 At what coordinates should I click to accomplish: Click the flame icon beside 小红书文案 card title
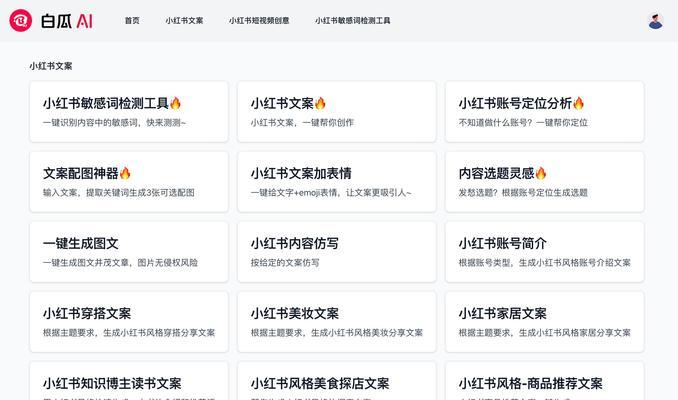click(320, 103)
